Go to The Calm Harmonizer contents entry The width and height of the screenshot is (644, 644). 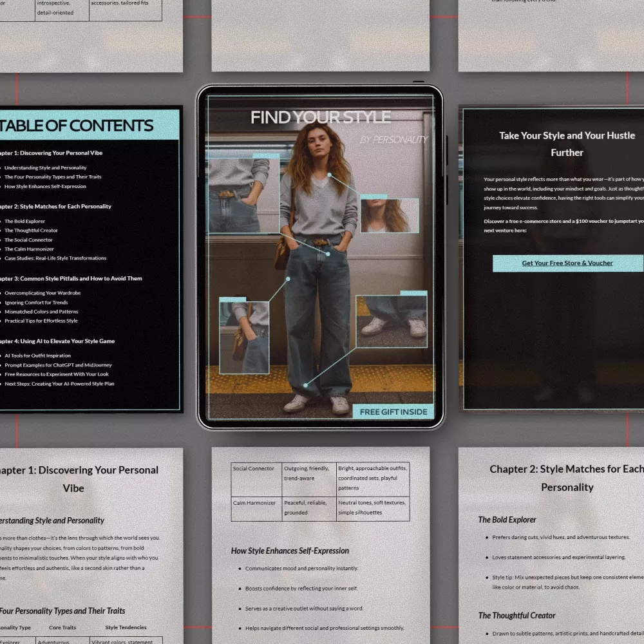click(29, 249)
